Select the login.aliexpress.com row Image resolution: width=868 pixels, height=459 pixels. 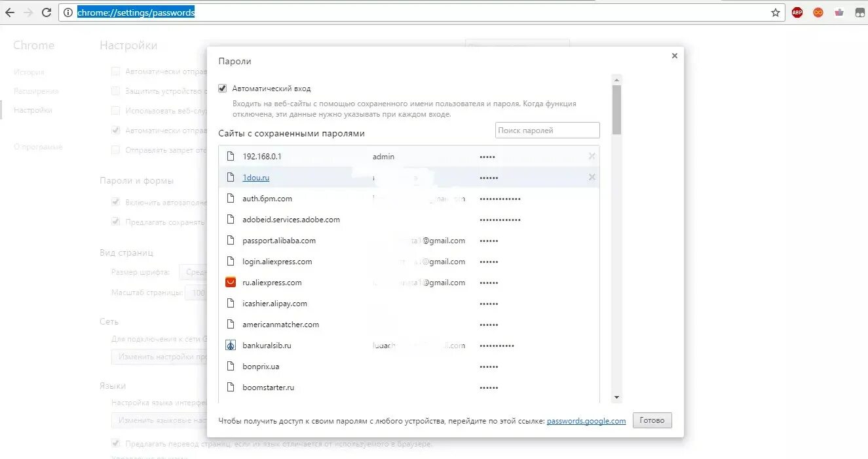click(x=409, y=261)
